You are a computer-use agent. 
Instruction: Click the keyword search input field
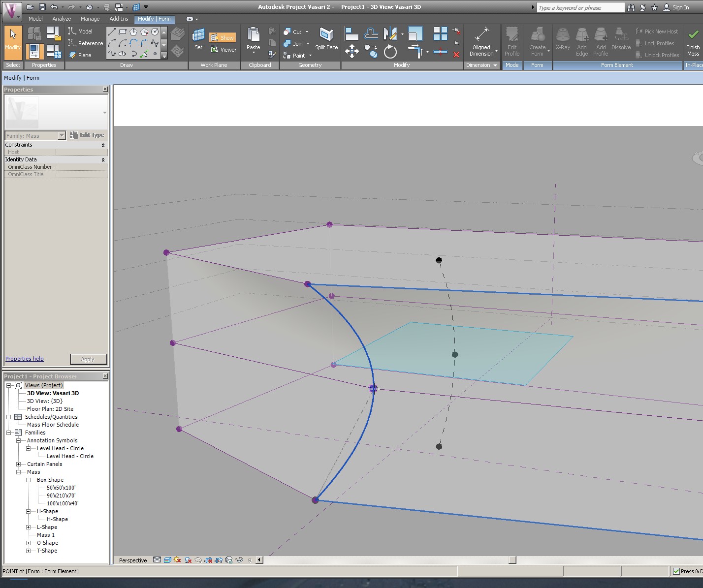(580, 7)
